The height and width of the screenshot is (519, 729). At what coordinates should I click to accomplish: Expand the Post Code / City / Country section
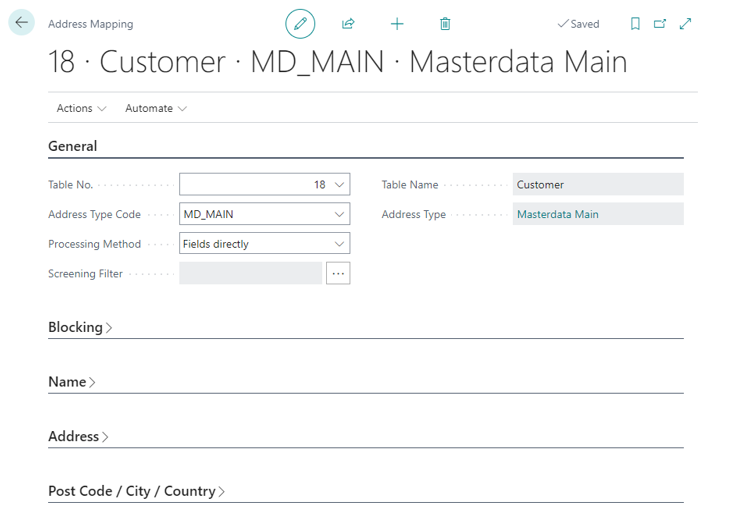tap(136, 491)
